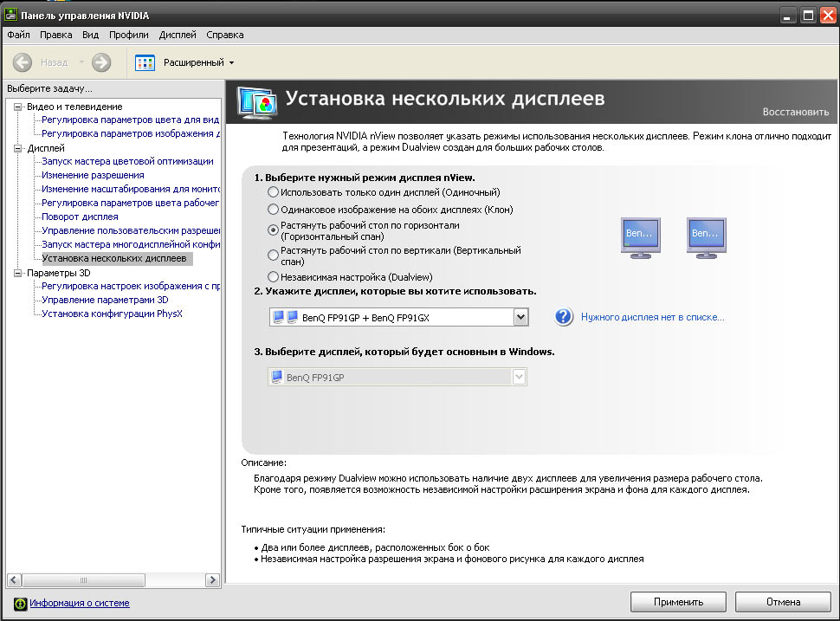This screenshot has height=621, width=840.
Task: Open Запуск мастера цветовой оптимизации
Action: (127, 161)
